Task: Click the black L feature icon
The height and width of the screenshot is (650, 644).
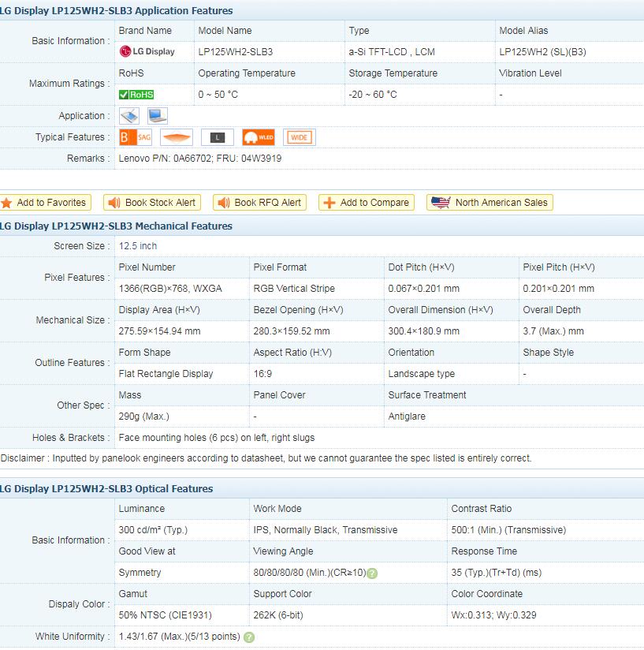Action: [x=218, y=137]
